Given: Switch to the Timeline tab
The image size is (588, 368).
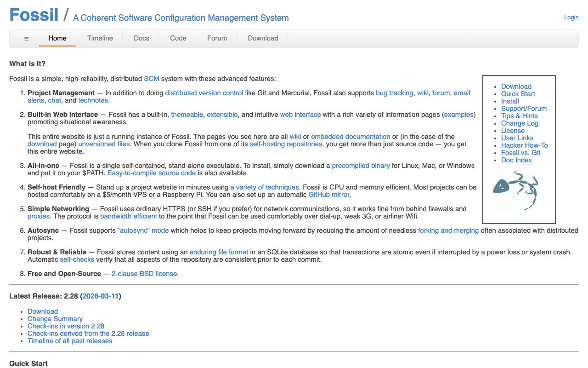Looking at the screenshot, I should tap(100, 39).
